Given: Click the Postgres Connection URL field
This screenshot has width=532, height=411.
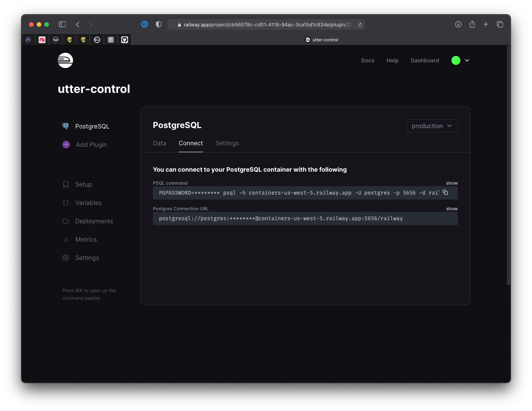Looking at the screenshot, I should (x=305, y=219).
